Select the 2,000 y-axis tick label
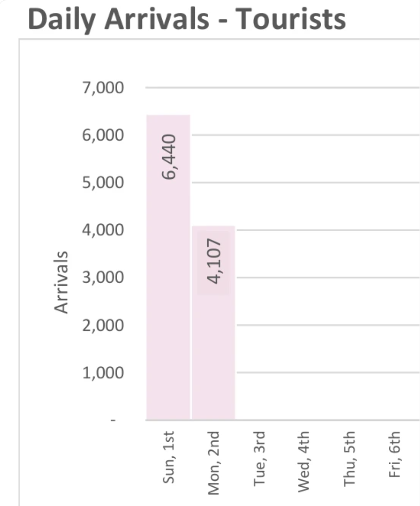 point(102,325)
